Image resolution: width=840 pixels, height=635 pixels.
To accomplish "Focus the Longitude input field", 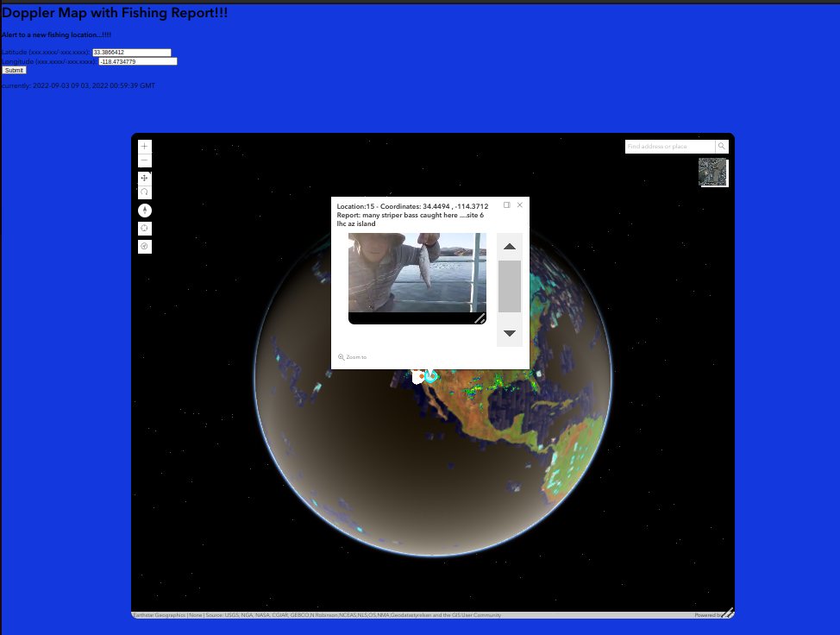I will point(138,61).
